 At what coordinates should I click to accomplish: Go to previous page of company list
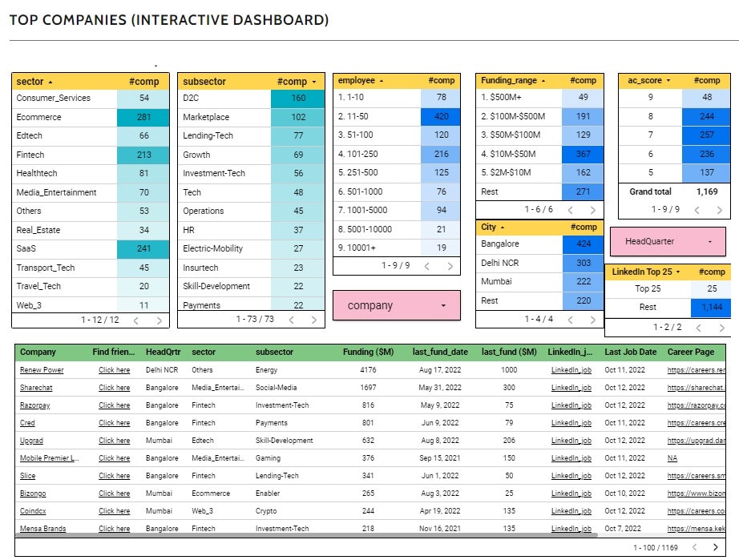click(694, 547)
